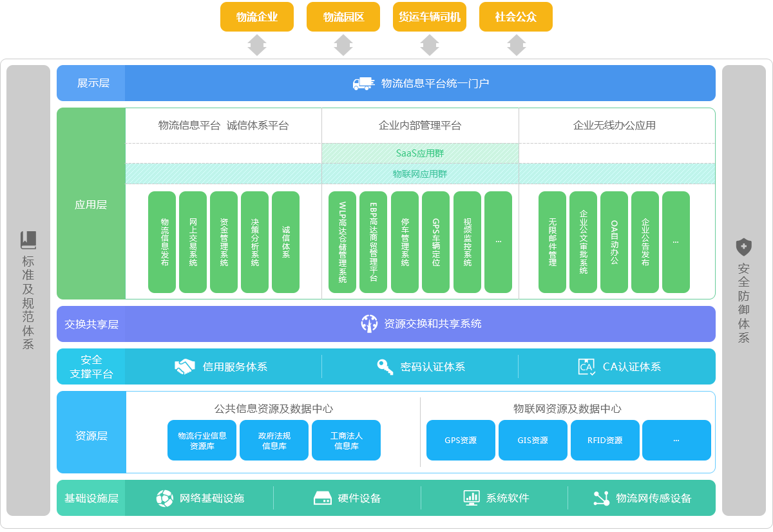Click the network globe icon for 网络基础设施
The image size is (773, 532).
pos(165,498)
